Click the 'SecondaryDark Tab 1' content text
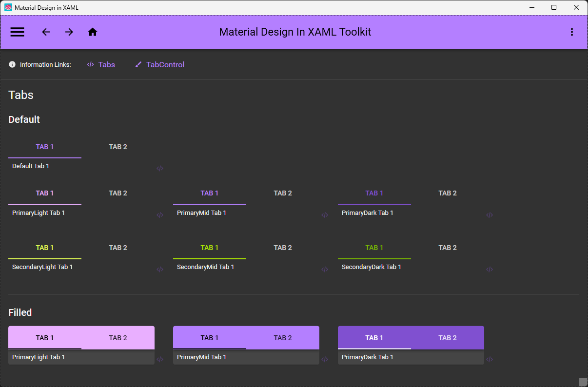This screenshot has width=588, height=387. tap(372, 267)
